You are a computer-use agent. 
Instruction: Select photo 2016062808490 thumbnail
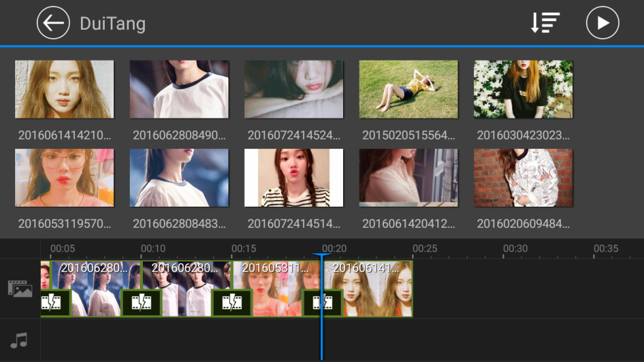[179, 90]
